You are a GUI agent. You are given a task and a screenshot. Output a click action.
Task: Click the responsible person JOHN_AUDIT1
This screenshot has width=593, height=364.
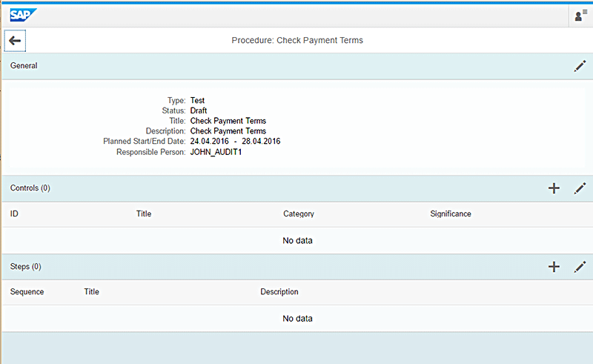[x=216, y=152]
